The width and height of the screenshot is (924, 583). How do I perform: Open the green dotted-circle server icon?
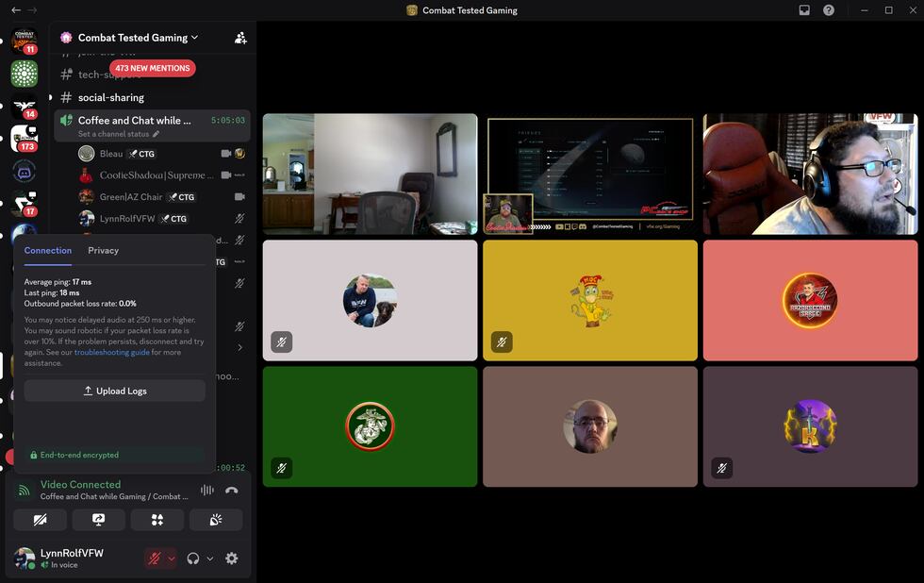[25, 74]
